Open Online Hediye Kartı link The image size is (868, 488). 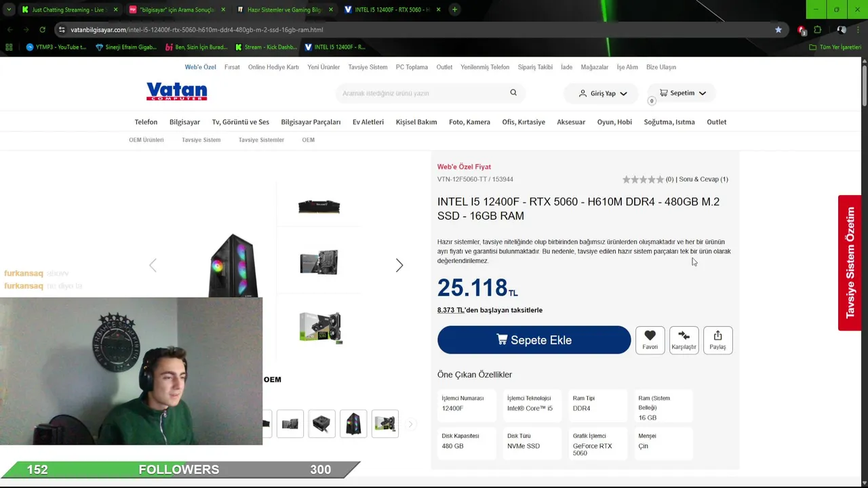[273, 67]
